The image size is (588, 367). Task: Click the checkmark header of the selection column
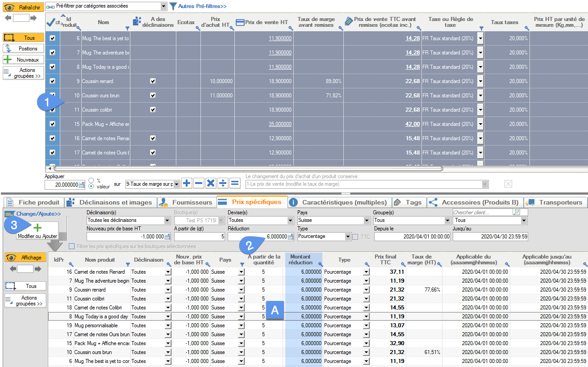coord(50,22)
